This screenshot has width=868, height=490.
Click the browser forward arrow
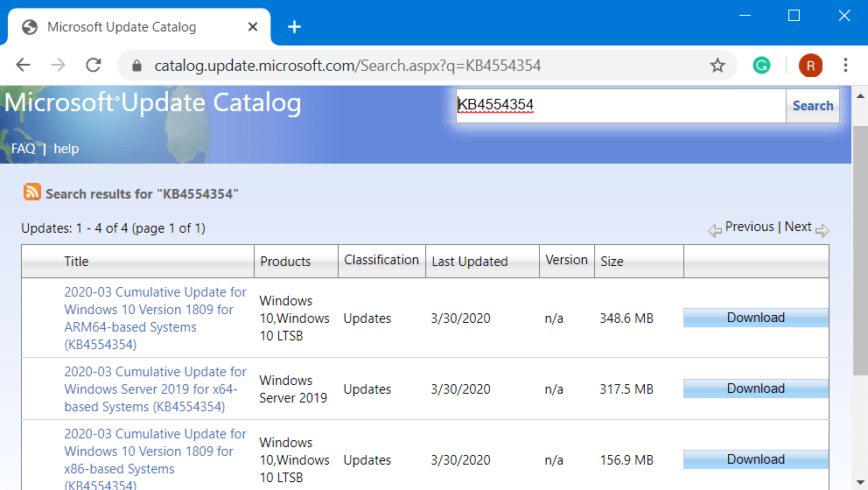[58, 66]
